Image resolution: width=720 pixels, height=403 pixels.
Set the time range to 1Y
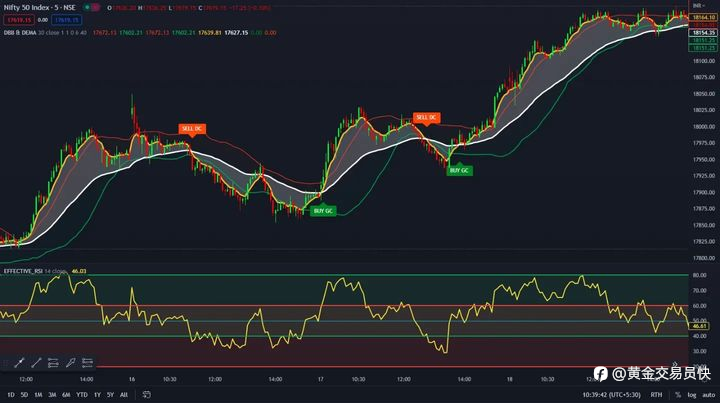click(97, 395)
